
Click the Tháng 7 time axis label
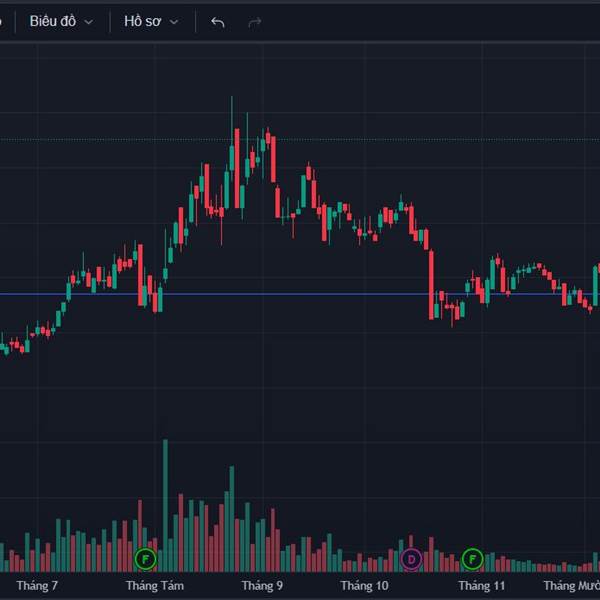click(x=37, y=585)
